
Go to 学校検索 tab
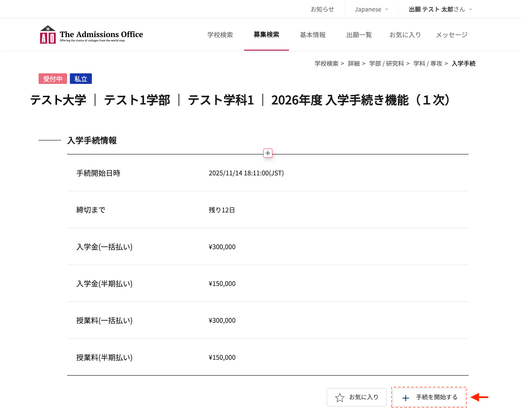pos(220,35)
